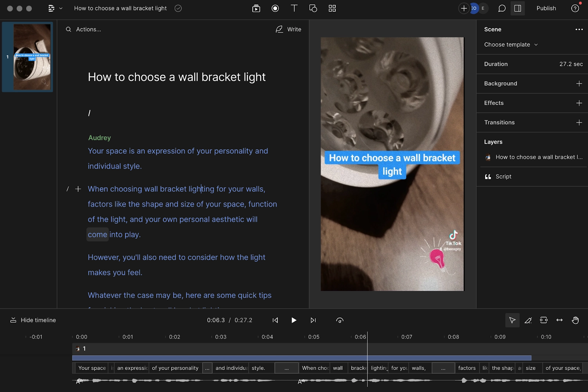This screenshot has height=392, width=588.
Task: Select the Text tool icon
Action: click(294, 8)
